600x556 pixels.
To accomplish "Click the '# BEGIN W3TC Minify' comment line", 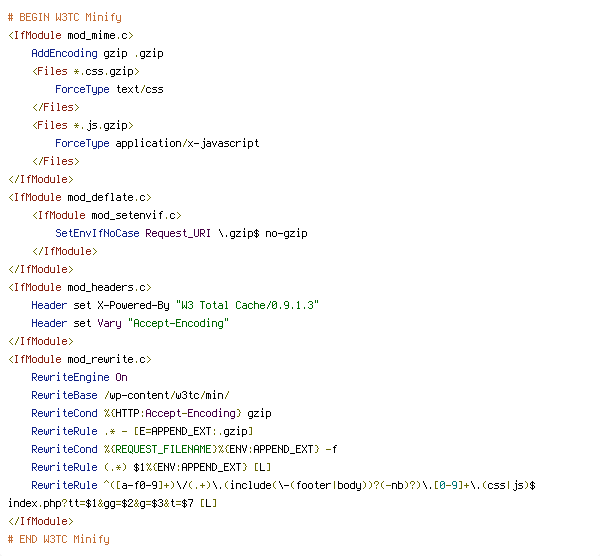I will click(x=65, y=17).
